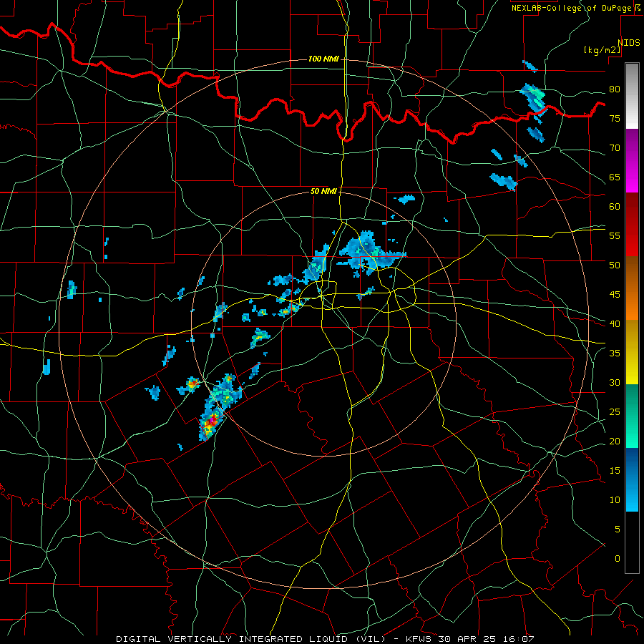Viewport: 644px width, 644px height.
Task: Select the blue segment of the color bar
Action: 632,479
